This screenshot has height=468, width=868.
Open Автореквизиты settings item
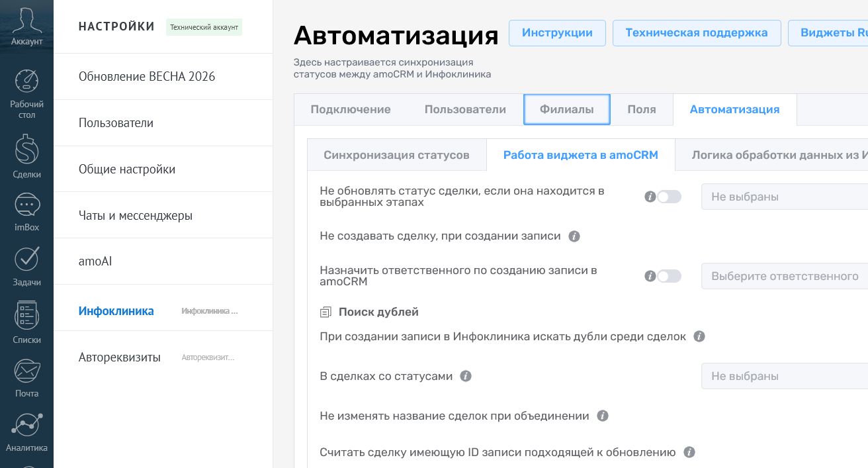tap(163, 357)
